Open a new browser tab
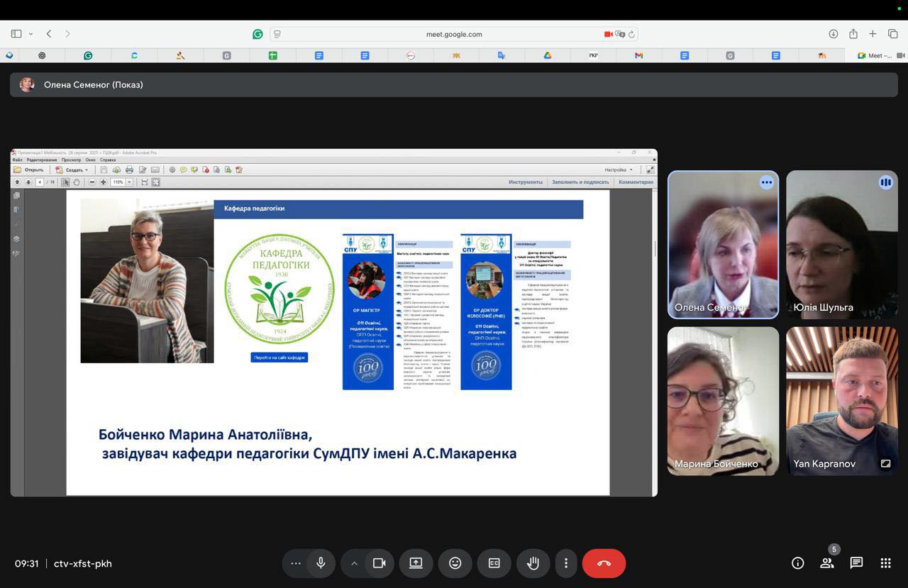Image resolution: width=908 pixels, height=588 pixels. click(x=873, y=34)
